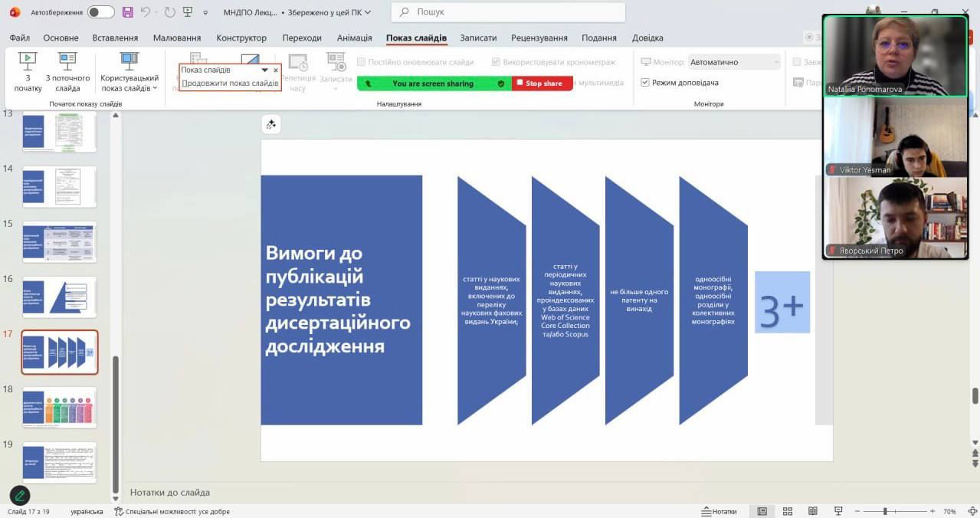Select slide 18 thumbnail
Screen dimensions: 980x518
tap(60, 406)
